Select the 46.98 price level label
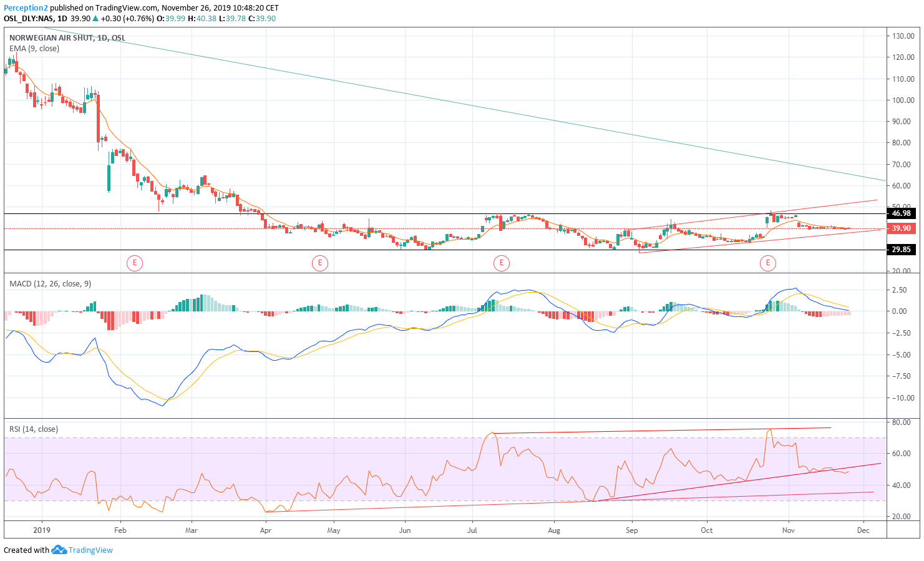The image size is (924, 561). tap(901, 213)
